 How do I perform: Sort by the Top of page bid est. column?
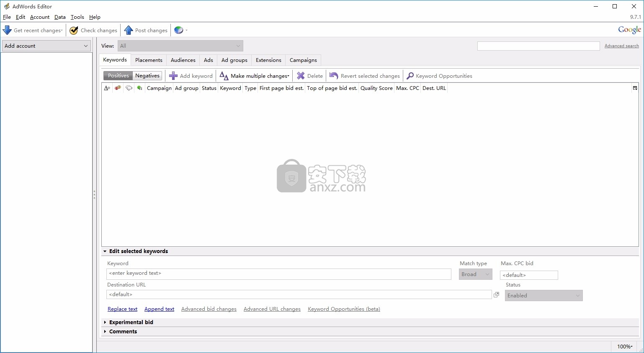pyautogui.click(x=332, y=88)
